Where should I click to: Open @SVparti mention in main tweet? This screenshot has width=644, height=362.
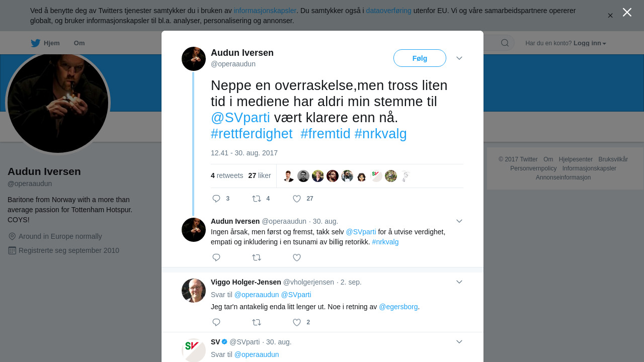pos(240,118)
